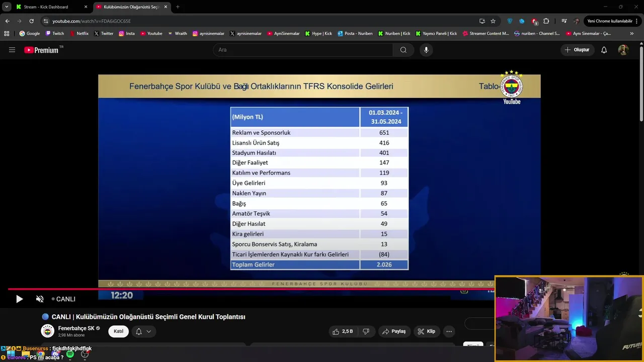
Task: Play the live video
Action: click(x=19, y=299)
